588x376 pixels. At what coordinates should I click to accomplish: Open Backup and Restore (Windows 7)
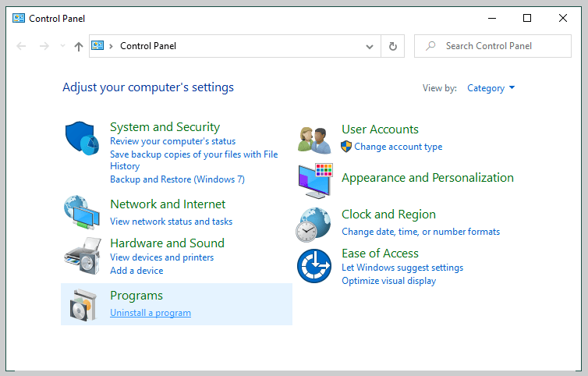[x=177, y=179]
